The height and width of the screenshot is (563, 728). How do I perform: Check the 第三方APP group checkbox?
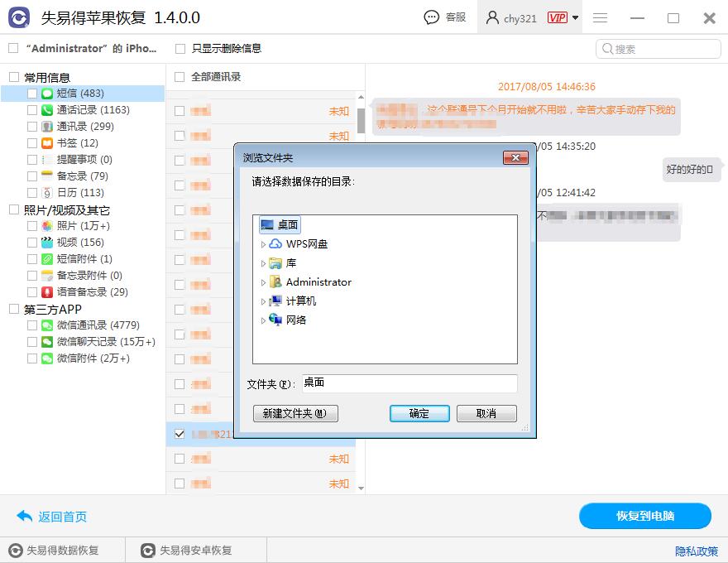tap(14, 309)
